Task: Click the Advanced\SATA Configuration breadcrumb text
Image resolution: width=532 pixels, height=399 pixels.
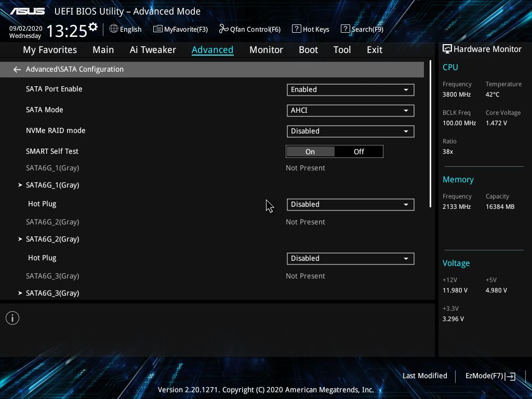Action: [75, 69]
